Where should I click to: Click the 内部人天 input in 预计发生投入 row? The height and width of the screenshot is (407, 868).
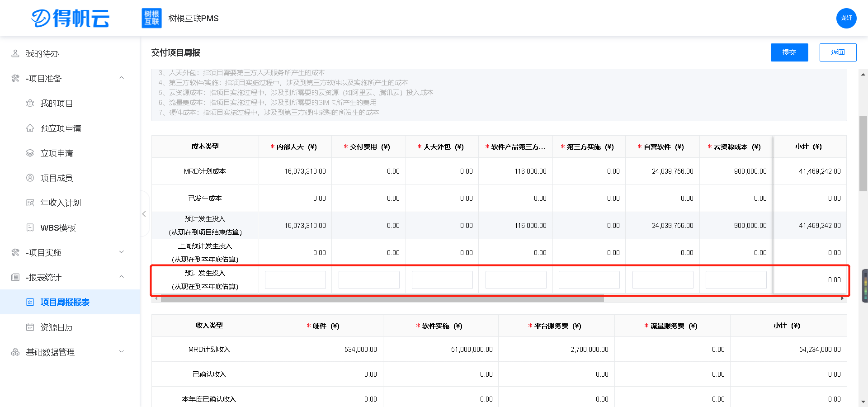click(295, 280)
